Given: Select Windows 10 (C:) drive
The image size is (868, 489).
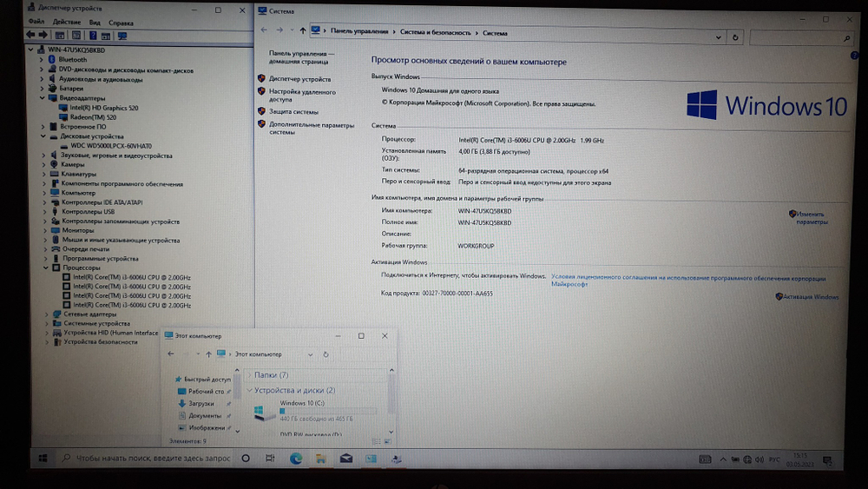Looking at the screenshot, I should 316,410.
